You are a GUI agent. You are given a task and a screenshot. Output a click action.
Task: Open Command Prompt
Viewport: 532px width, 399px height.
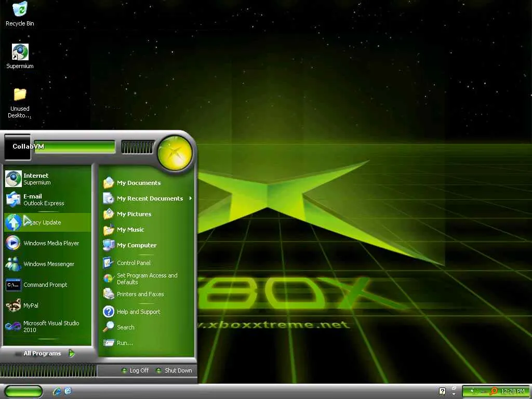(x=47, y=285)
